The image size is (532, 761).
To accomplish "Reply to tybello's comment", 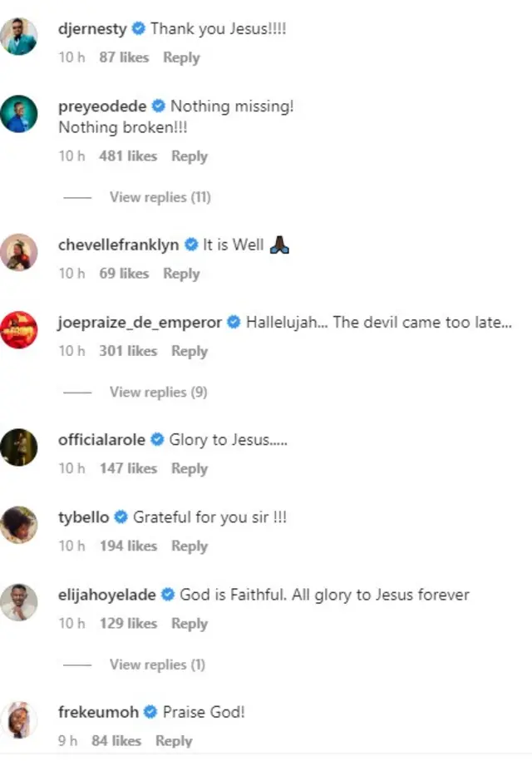I will click(x=189, y=546).
